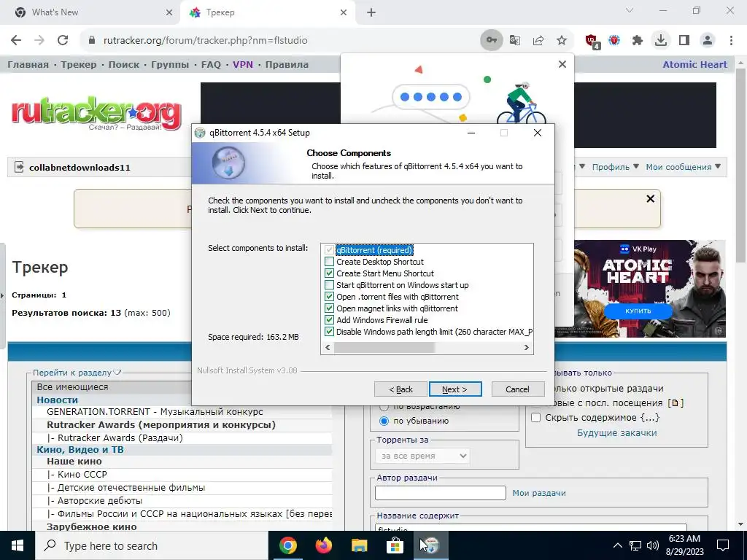Click Back in qBittorrent Setup
747x560 pixels.
tap(400, 389)
